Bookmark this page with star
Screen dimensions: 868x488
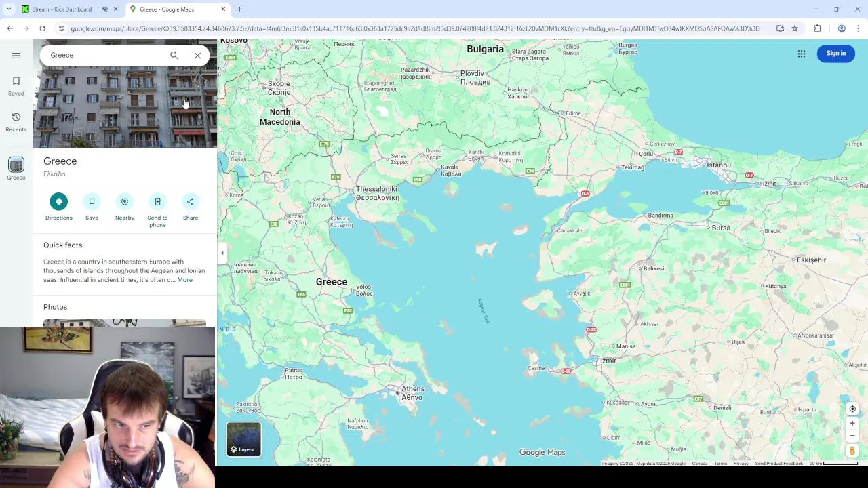(x=795, y=28)
